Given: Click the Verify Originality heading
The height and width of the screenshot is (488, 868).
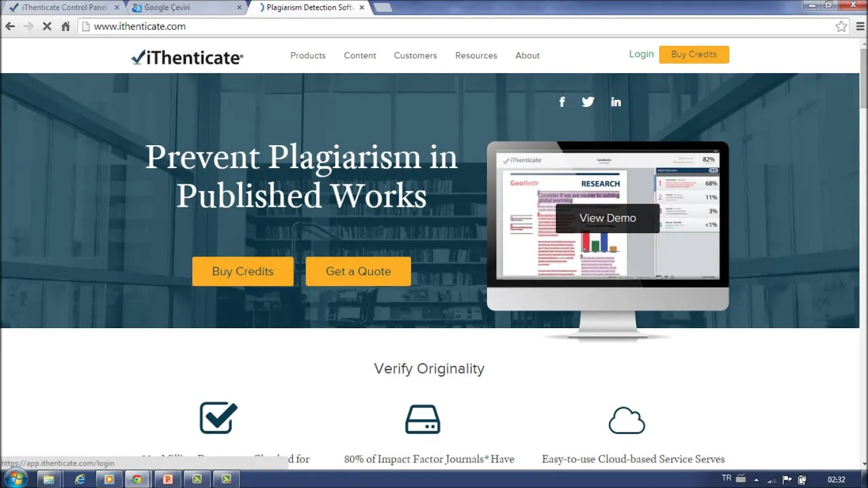Looking at the screenshot, I should point(429,369).
